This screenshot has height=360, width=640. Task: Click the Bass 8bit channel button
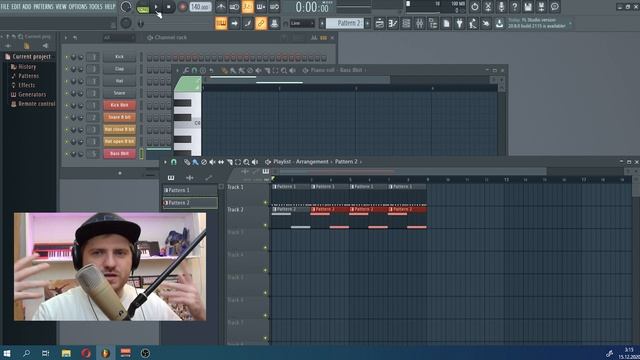tap(119, 153)
